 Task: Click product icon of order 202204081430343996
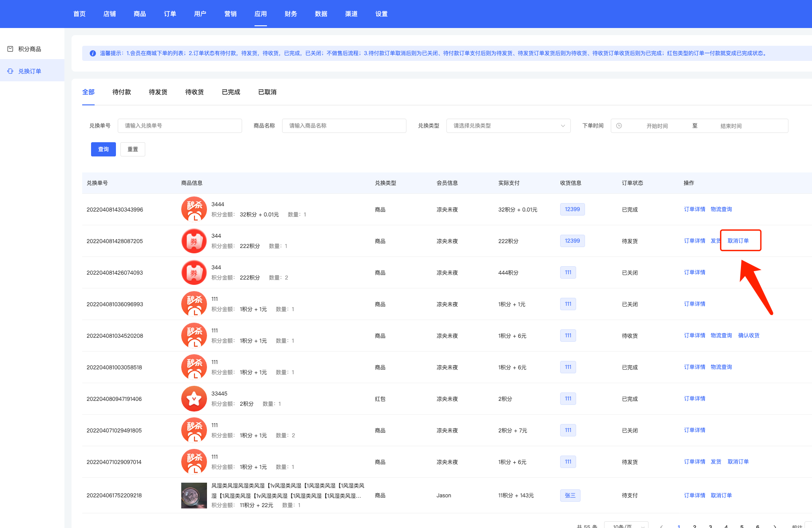click(194, 209)
